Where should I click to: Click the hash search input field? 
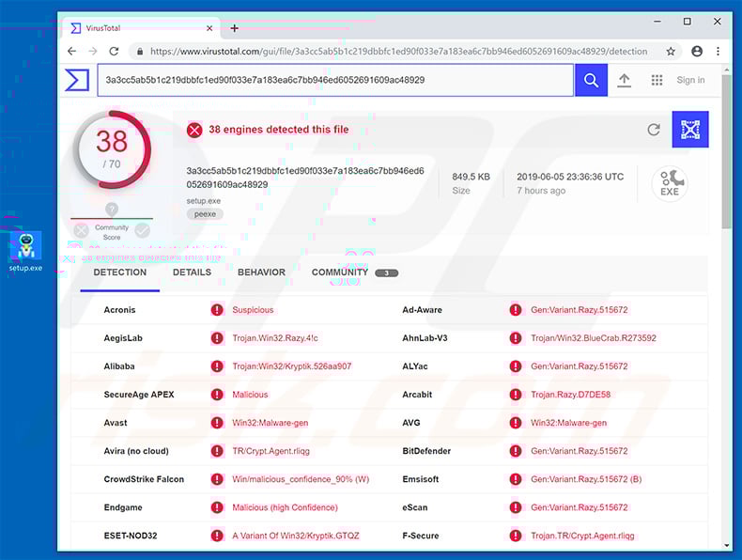coord(335,80)
